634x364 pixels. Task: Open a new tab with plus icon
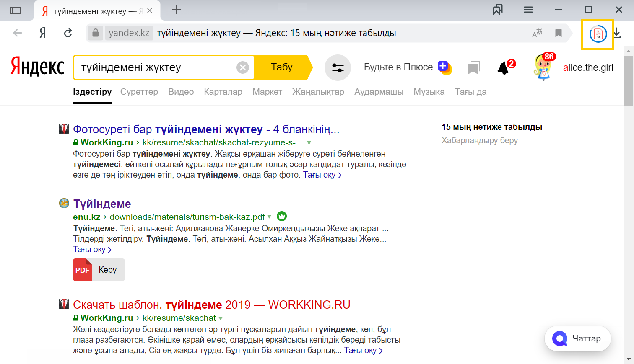point(177,10)
